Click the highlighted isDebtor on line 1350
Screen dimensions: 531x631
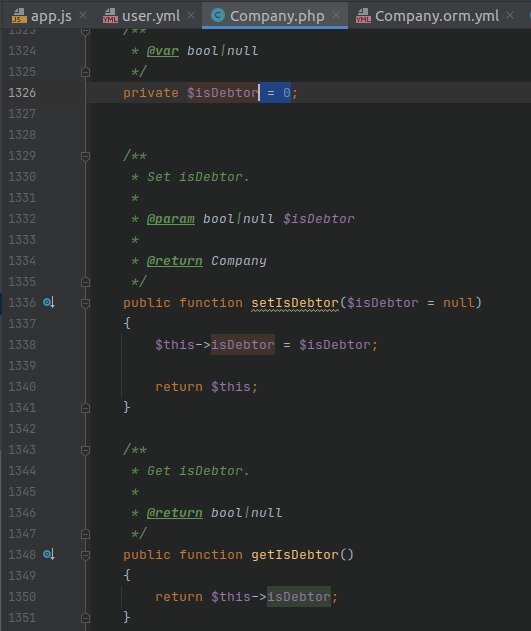[299, 596]
